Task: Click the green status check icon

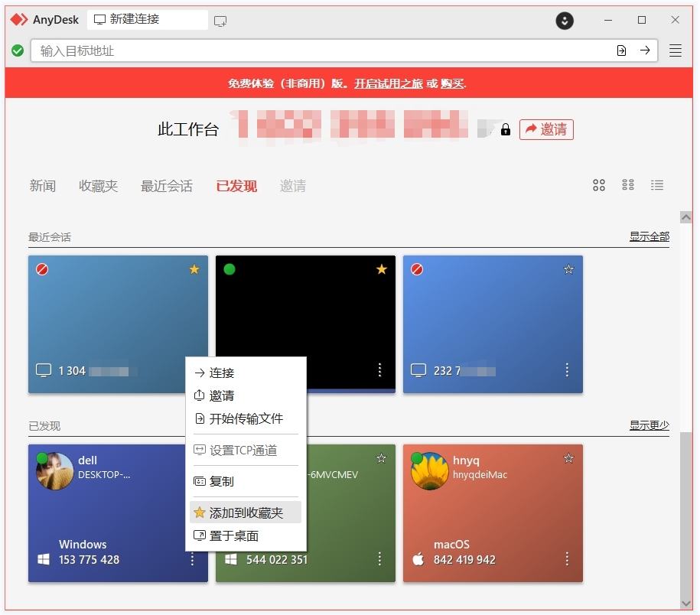Action: coord(17,50)
